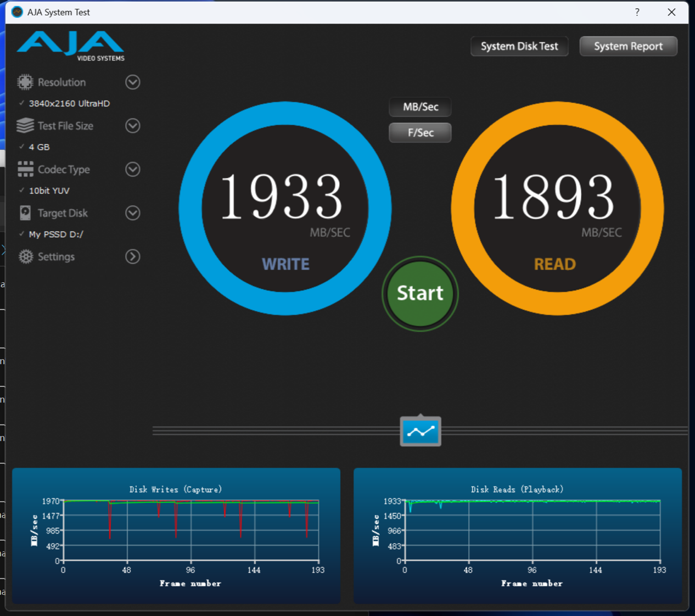
Task: Open the help question mark button
Action: (x=637, y=12)
